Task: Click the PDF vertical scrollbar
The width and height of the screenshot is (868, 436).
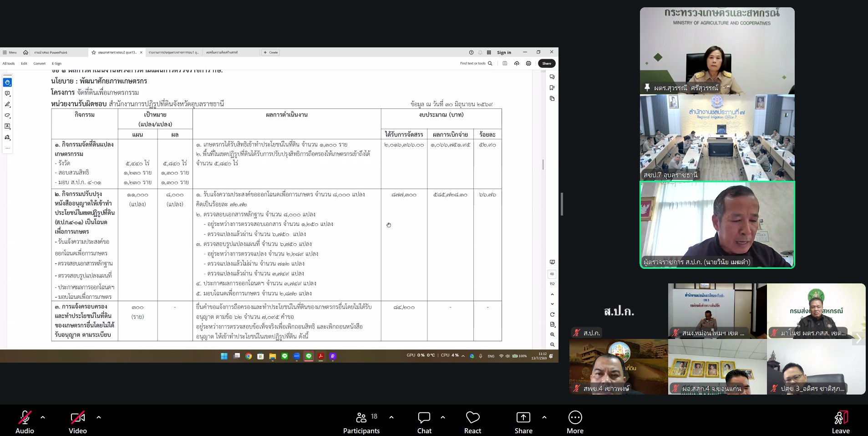Action: point(543,164)
